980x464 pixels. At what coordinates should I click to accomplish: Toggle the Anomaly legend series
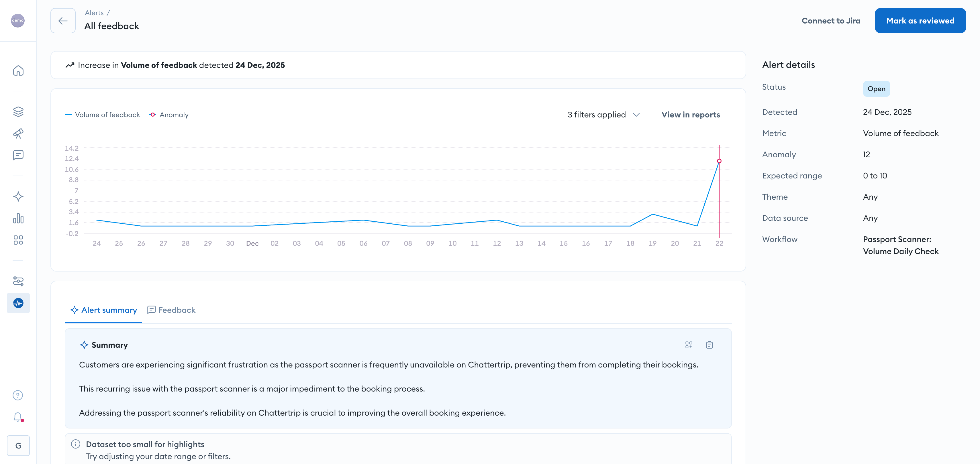(x=169, y=115)
